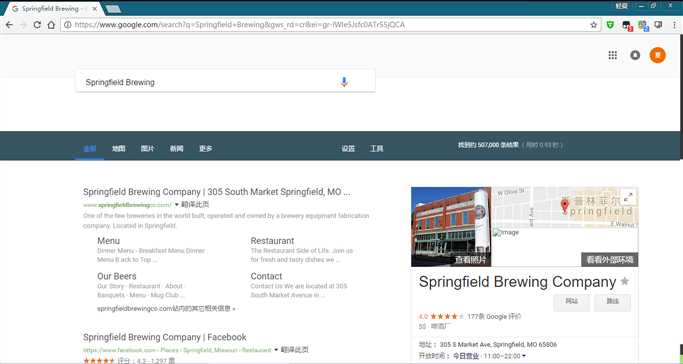Click the directions button in knowledge panel
The height and width of the screenshot is (364, 683).
[612, 301]
